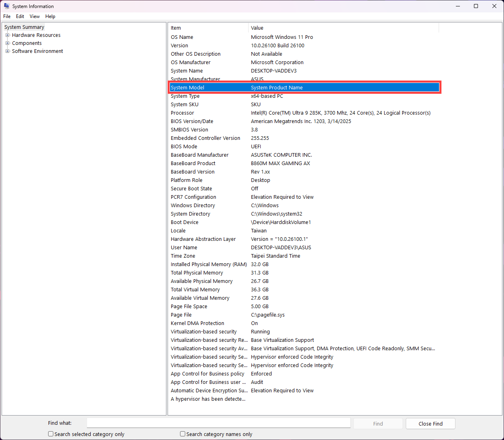Minimize the System Information window
The width and height of the screenshot is (504, 440).
pos(457,6)
